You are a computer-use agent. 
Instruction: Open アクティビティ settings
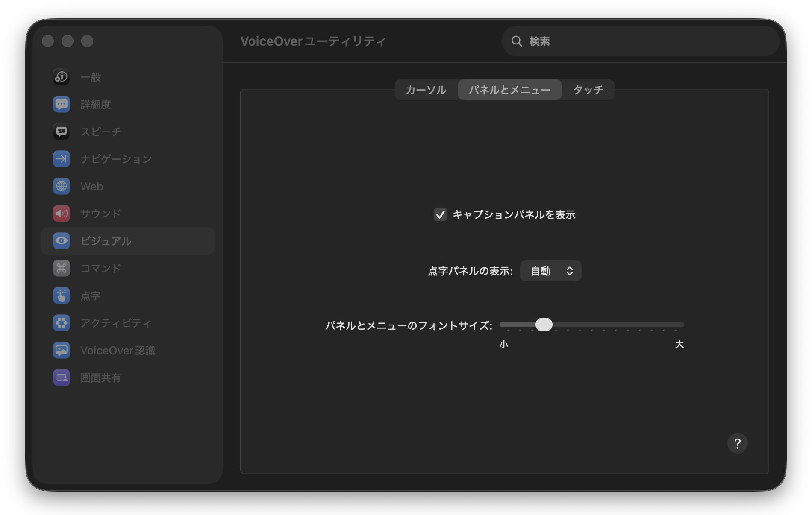116,323
